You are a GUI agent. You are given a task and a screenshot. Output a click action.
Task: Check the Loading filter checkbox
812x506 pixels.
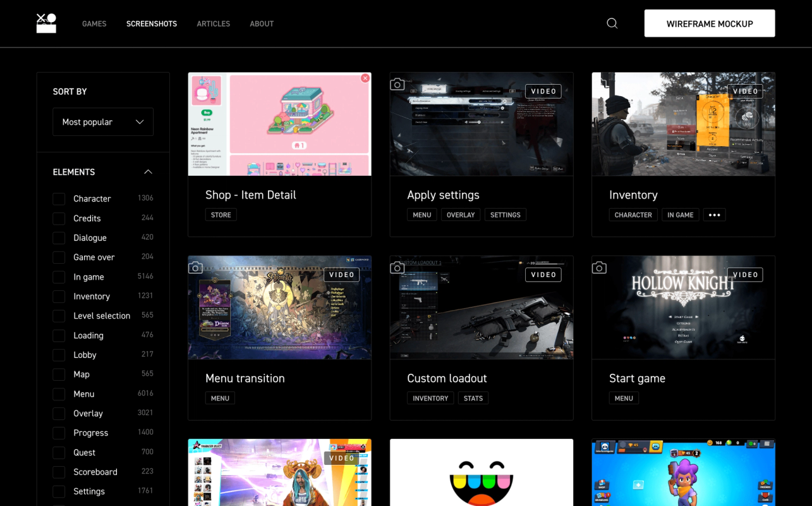[59, 335]
